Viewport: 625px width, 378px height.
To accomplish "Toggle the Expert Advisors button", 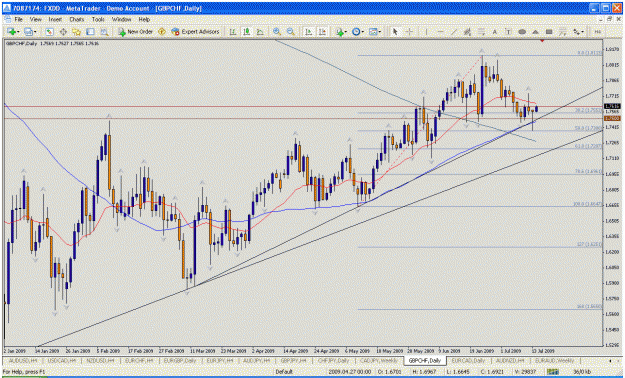I will click(x=195, y=32).
